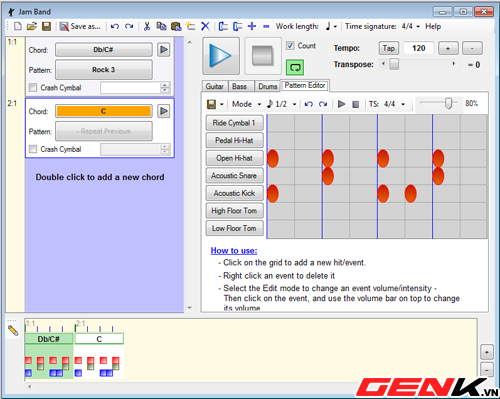Zoom in the timeline with the + button
The height and width of the screenshot is (399, 500).
click(x=487, y=352)
